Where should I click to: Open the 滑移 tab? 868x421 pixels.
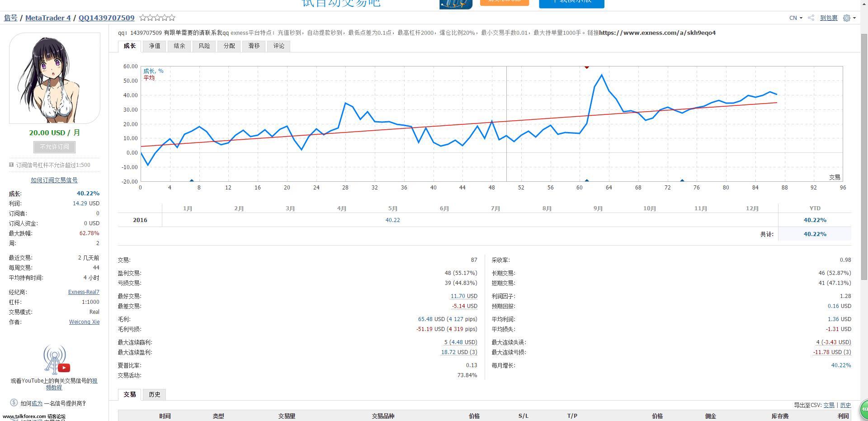(254, 46)
